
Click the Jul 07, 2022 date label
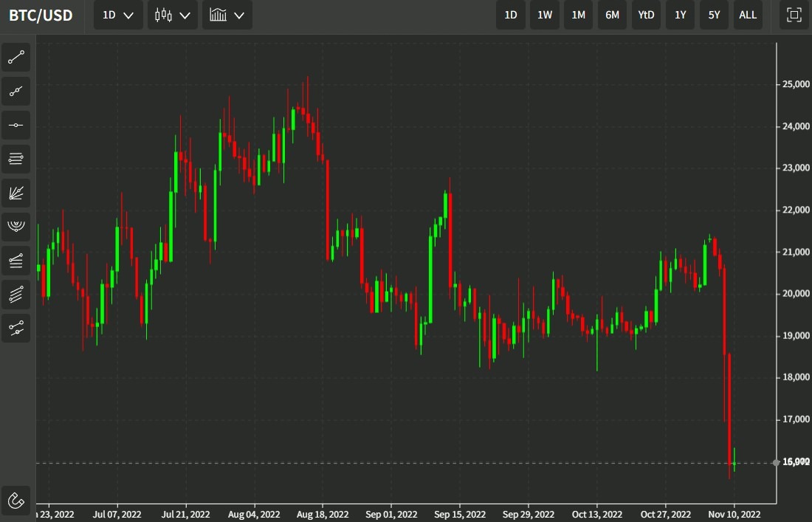pos(117,514)
